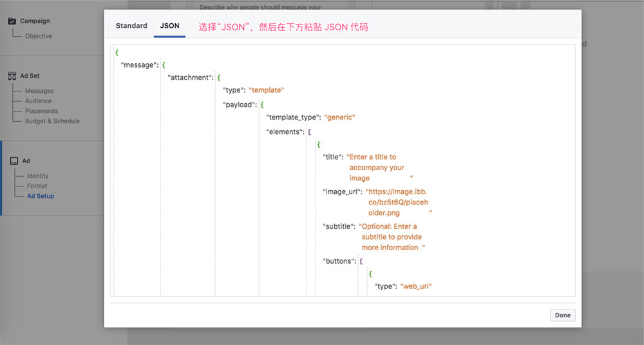Click the Ad section icon
This screenshot has height=345, width=644.
pos(14,161)
